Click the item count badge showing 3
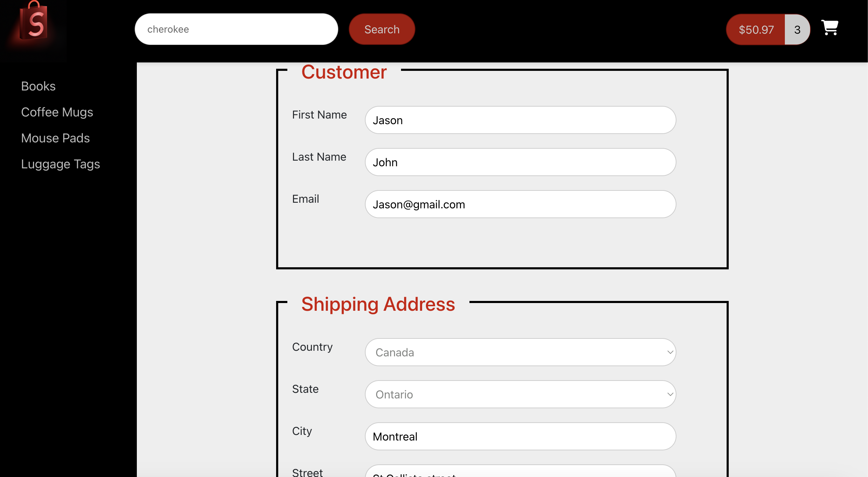 point(797,29)
